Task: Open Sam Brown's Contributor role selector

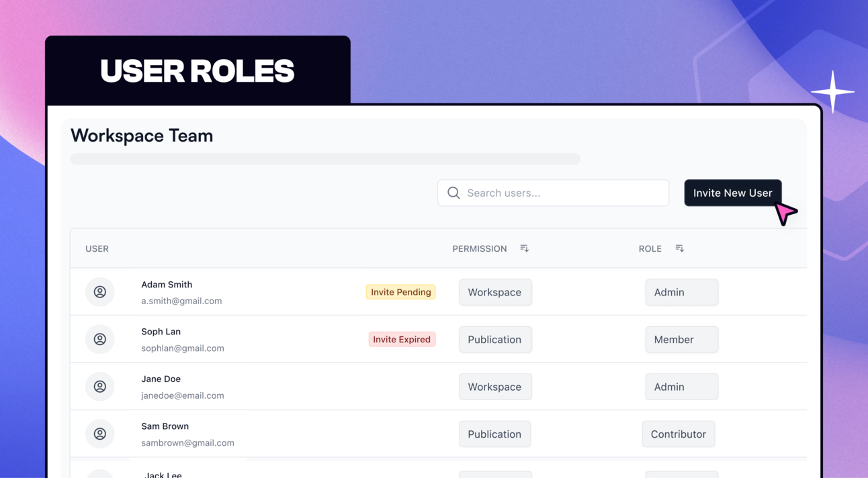Action: [x=679, y=434]
